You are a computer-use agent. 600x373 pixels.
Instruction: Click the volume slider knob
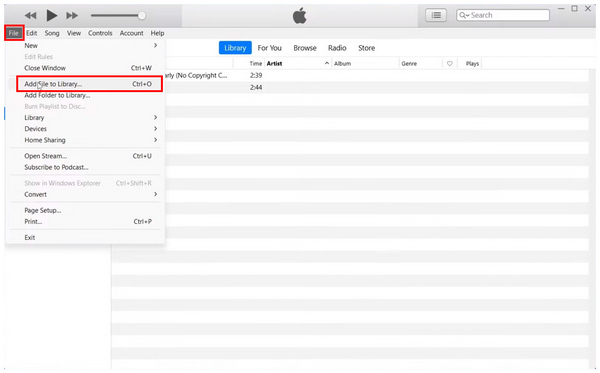point(142,16)
